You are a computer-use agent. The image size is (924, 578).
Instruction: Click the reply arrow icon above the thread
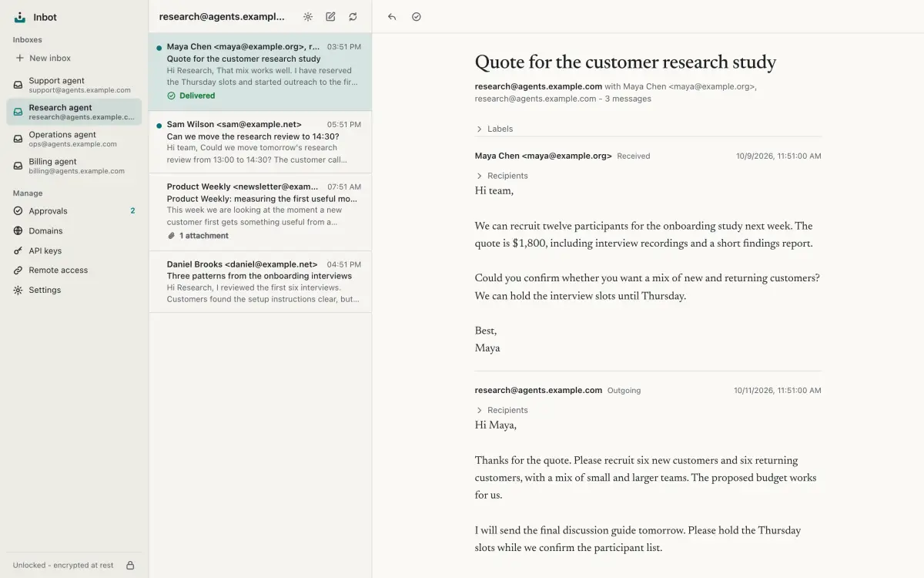coord(392,17)
